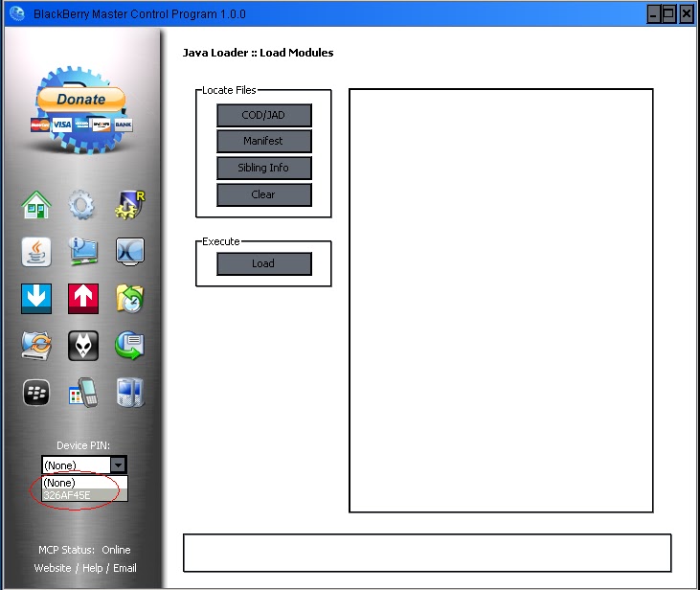Click the bottom status output box
Image resolution: width=700 pixels, height=590 pixels.
coord(427,553)
